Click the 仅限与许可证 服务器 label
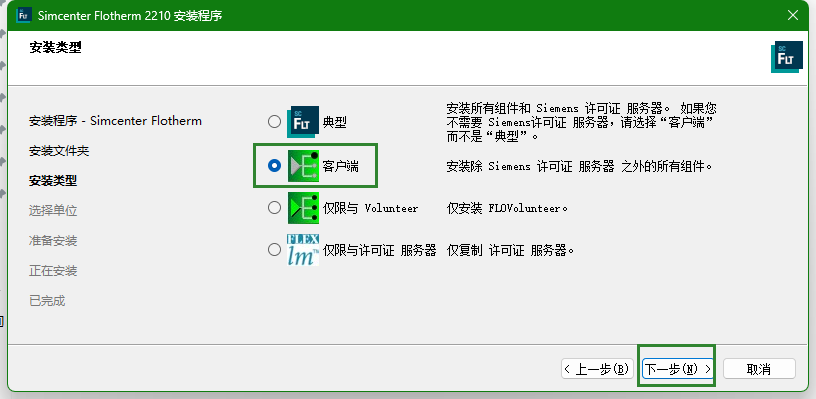The width and height of the screenshot is (816, 399). (379, 251)
